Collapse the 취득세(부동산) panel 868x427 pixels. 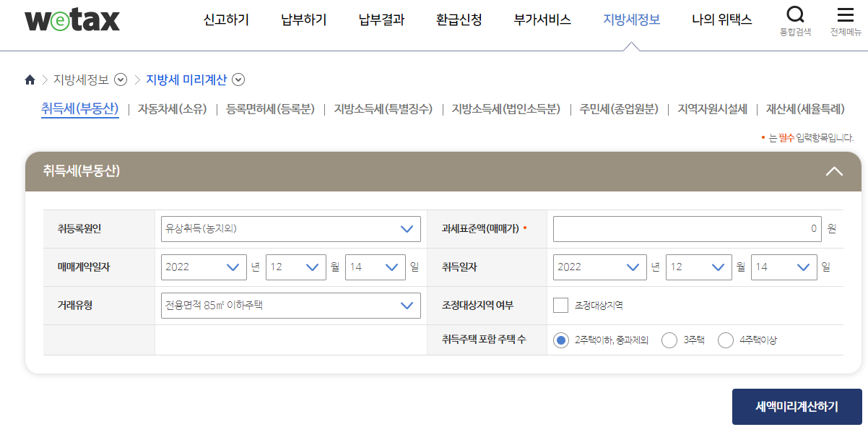tap(835, 171)
